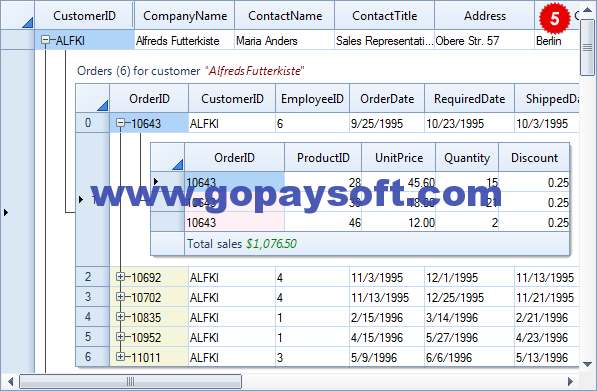
Task: Select the ShippedDate cell '2/21/1996'
Action: point(547,317)
